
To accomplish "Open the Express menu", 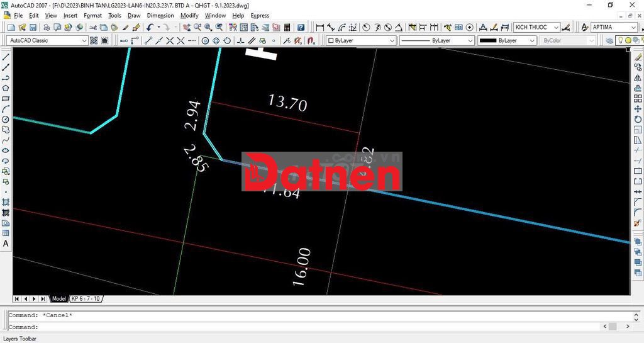I will click(259, 15).
